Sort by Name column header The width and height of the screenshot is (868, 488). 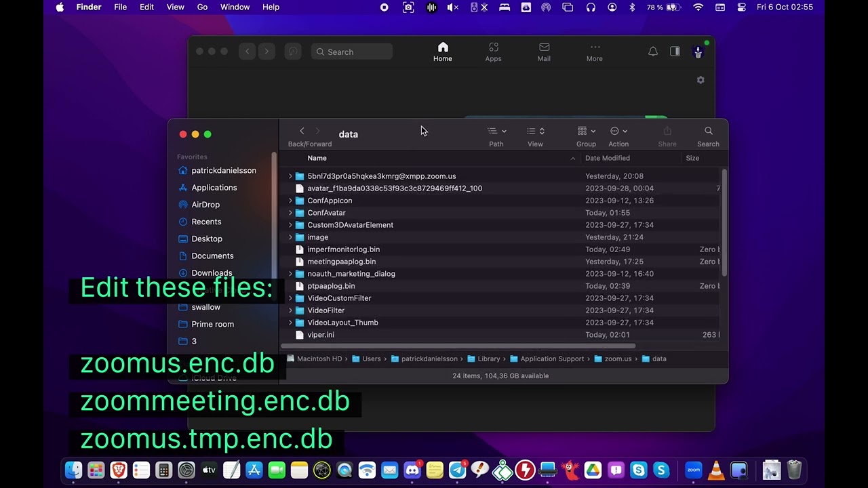pos(317,158)
